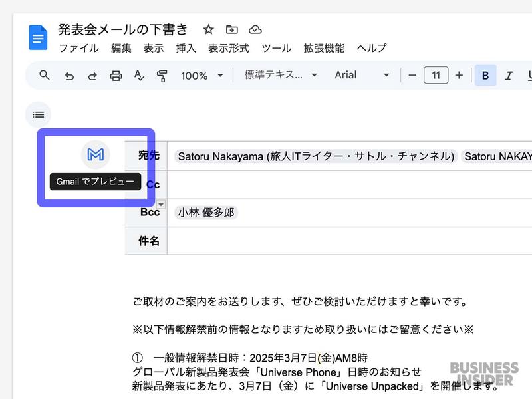532x399 pixels.
Task: Rename the title 発表会メールの下書き
Action: tap(123, 29)
